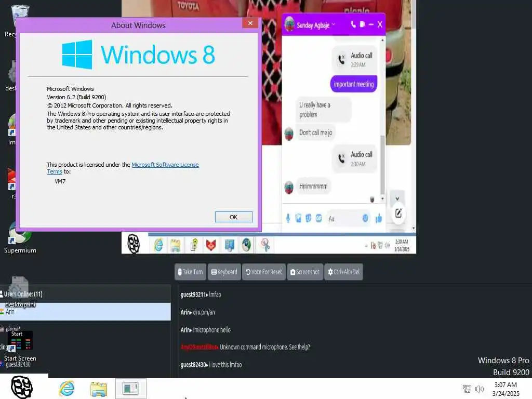Open the on-screen Keyboard button

pos(224,272)
